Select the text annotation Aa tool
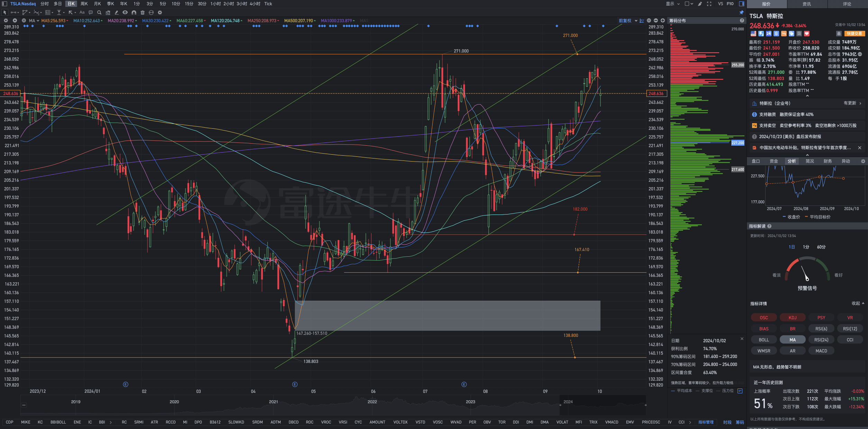The height and width of the screenshot is (429, 868). 82,12
